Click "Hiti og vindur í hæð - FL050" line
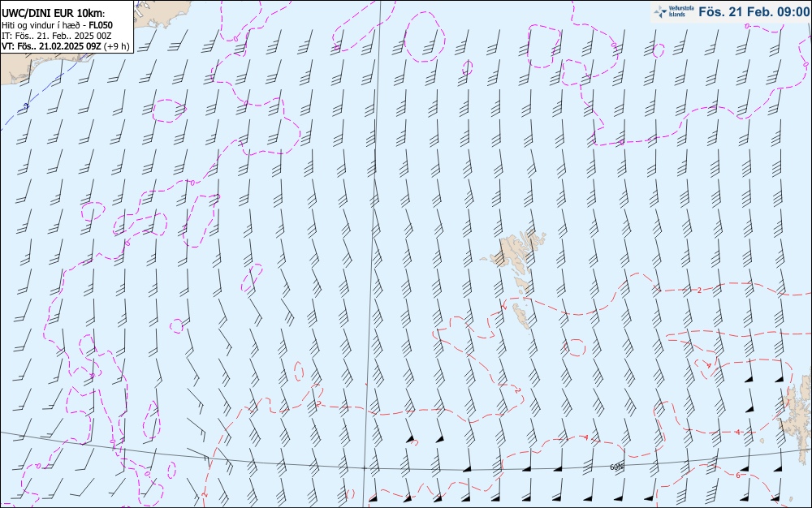Screen dimensions: 812x508 pyautogui.click(x=57, y=25)
